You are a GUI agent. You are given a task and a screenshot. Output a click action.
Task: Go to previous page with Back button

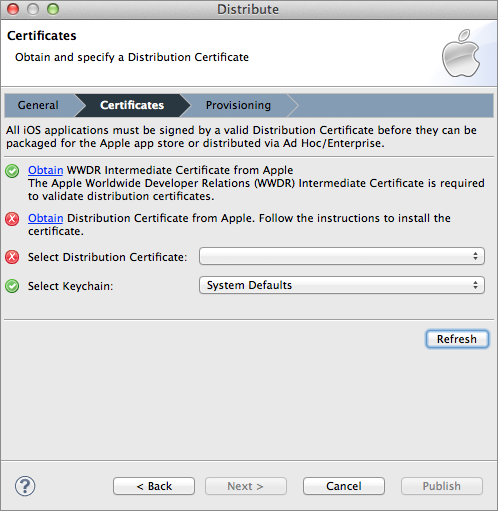(x=154, y=486)
